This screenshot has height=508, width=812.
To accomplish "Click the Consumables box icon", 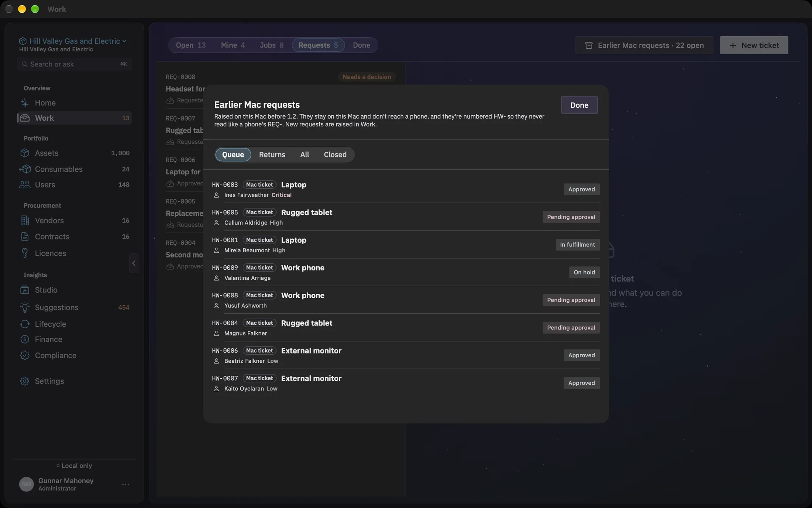I will pos(25,169).
